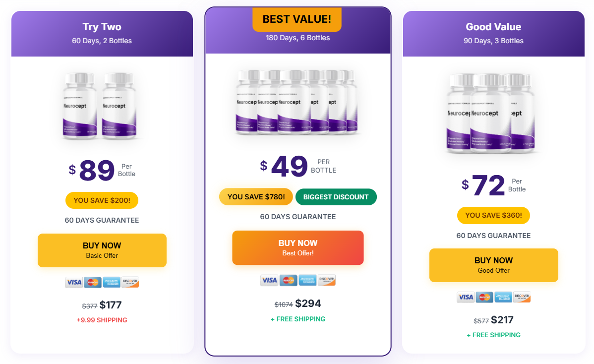
Task: Click the FREE SHIPPING link under $294
Action: pos(298,319)
